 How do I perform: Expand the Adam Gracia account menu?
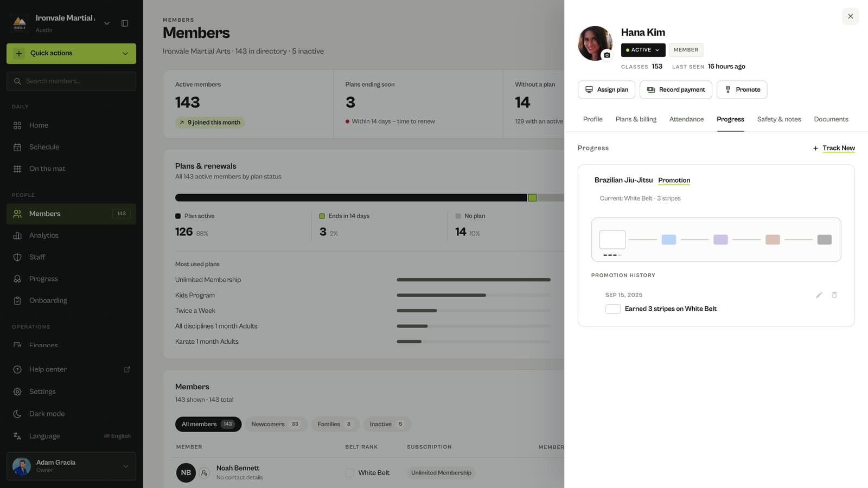[x=125, y=466]
